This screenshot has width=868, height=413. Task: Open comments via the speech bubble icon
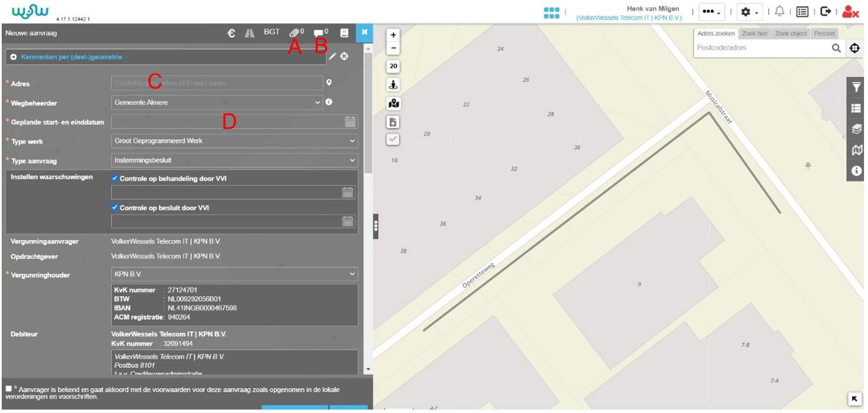pyautogui.click(x=318, y=34)
